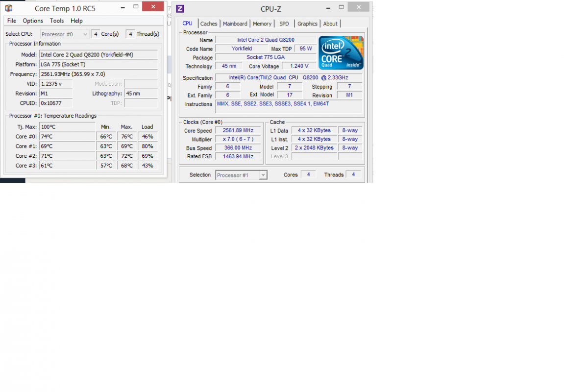Click the Core Voltage value 1.240 V
This screenshot has height=392, width=588.
click(299, 66)
